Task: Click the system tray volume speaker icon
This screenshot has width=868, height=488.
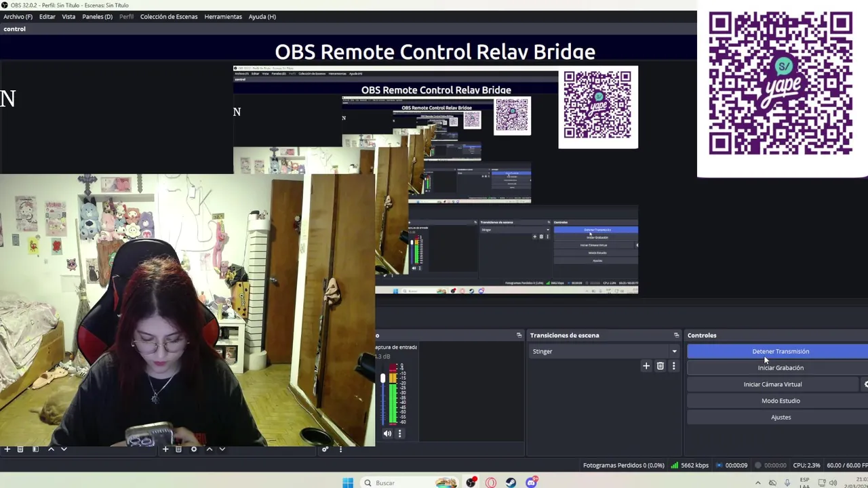Action: click(835, 483)
